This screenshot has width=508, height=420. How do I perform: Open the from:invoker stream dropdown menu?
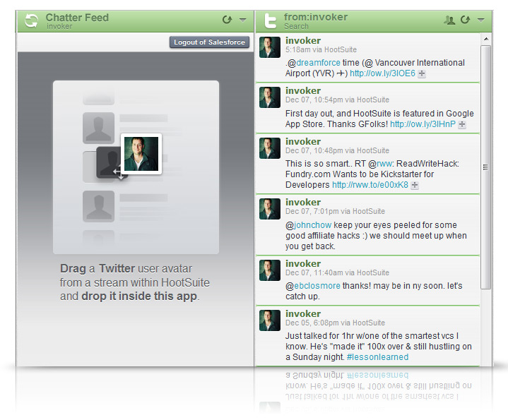point(480,20)
